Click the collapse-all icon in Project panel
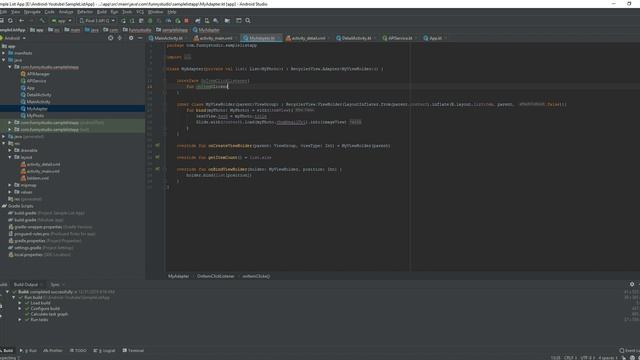 [120, 38]
